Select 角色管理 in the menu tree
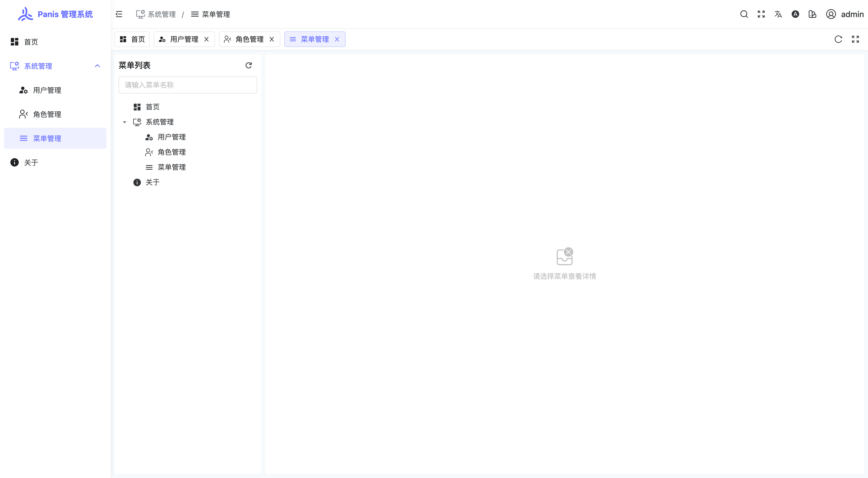The width and height of the screenshot is (868, 478). 172,152
